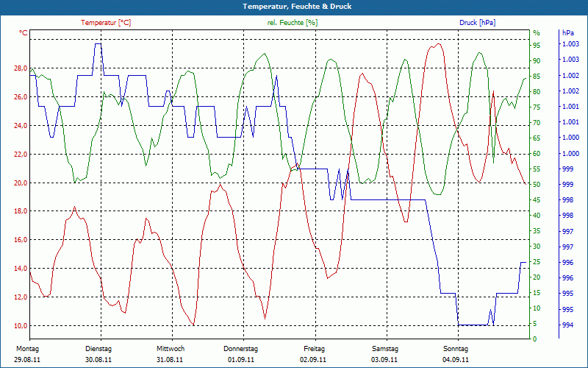The width and height of the screenshot is (588, 368).
Task: Click the date '29.08.11'
Action: [x=27, y=360]
